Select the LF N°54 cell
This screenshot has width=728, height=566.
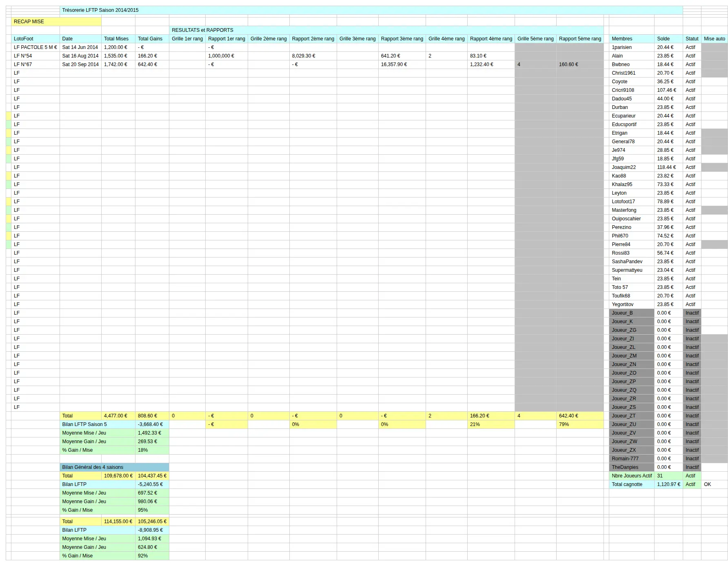point(36,56)
